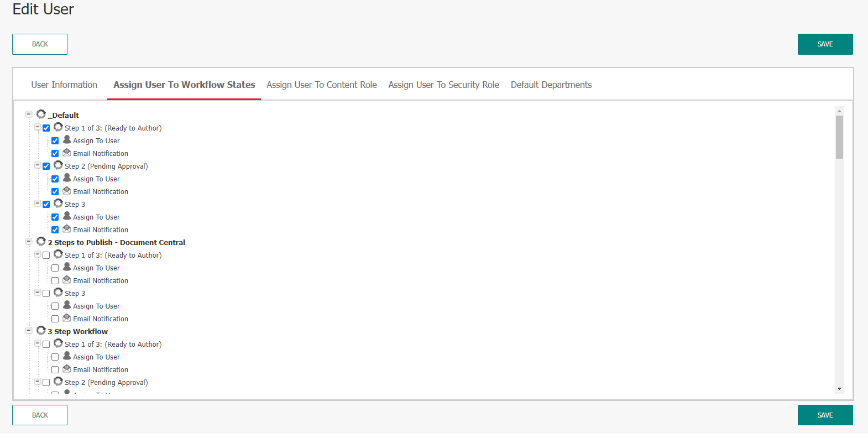Image resolution: width=868 pixels, height=438 pixels.
Task: Uncheck Assign To User under _Default Step 1
Action: 55,141
